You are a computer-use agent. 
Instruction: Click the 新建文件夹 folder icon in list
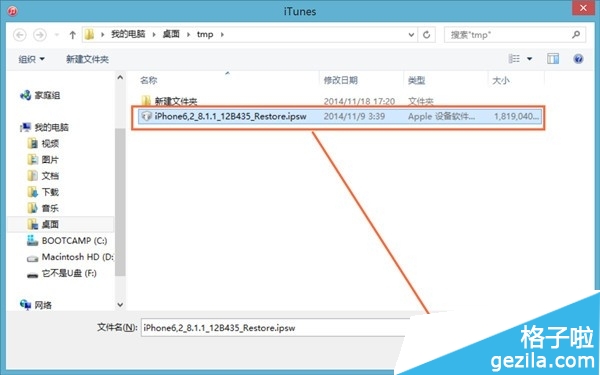pos(146,101)
